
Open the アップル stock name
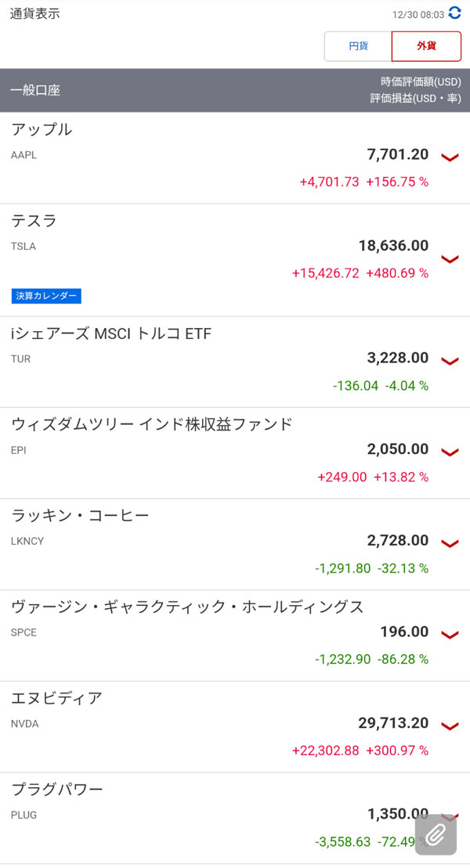pos(42,130)
